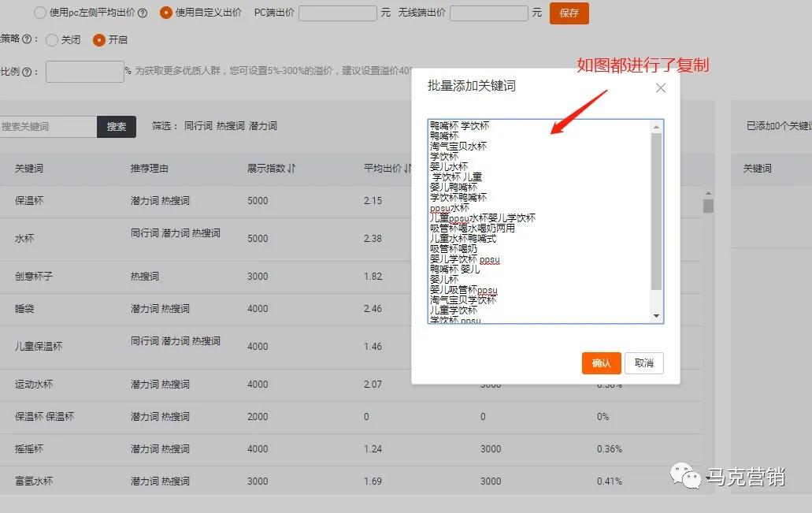Select the 使用pc左侧平均出价 radio button
Viewport: 812px width, 513px height.
(39, 13)
